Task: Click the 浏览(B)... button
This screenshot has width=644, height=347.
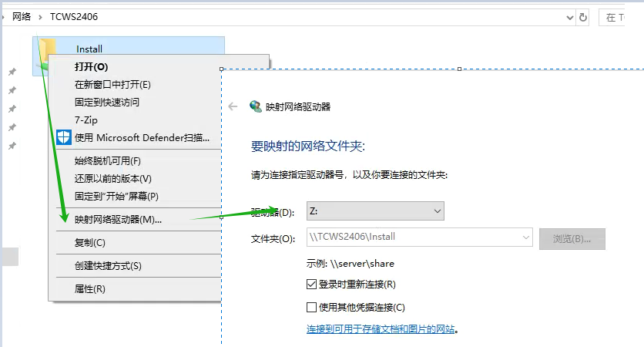Action: pos(572,239)
